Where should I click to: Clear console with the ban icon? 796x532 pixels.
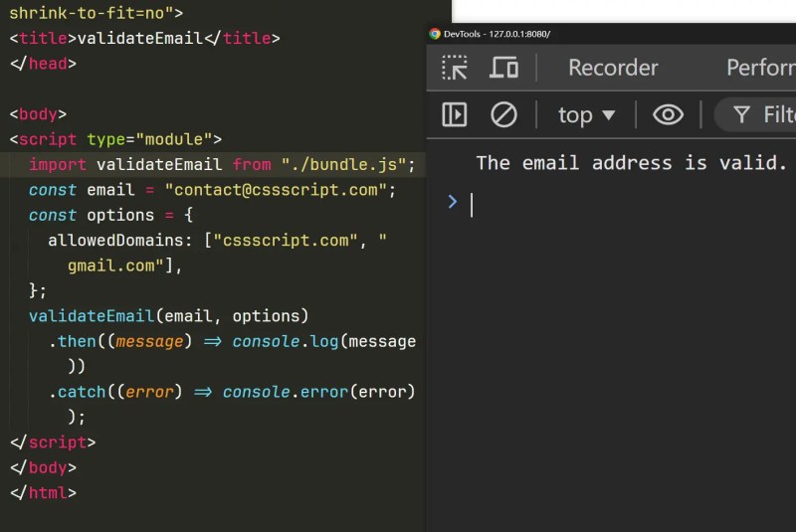pos(503,114)
